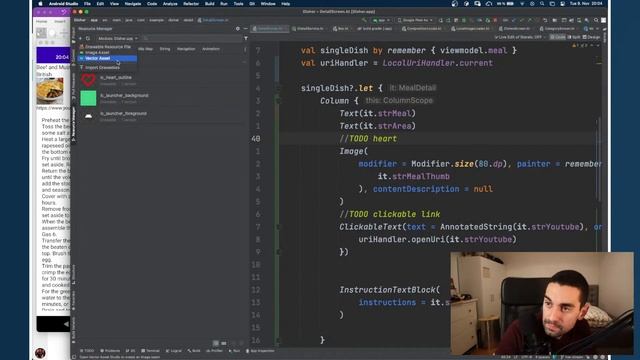Select the ic_launcher_background drawable

click(x=162, y=98)
